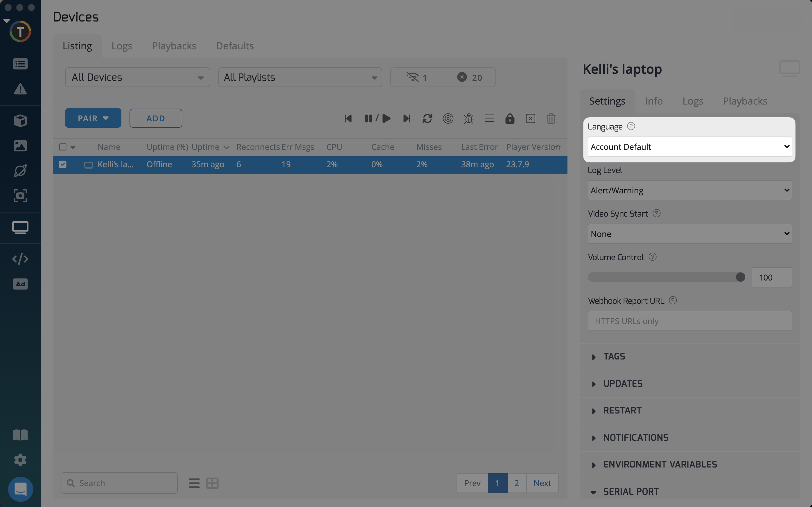Click the ADD button
Screen dimensions: 812x507
point(156,118)
